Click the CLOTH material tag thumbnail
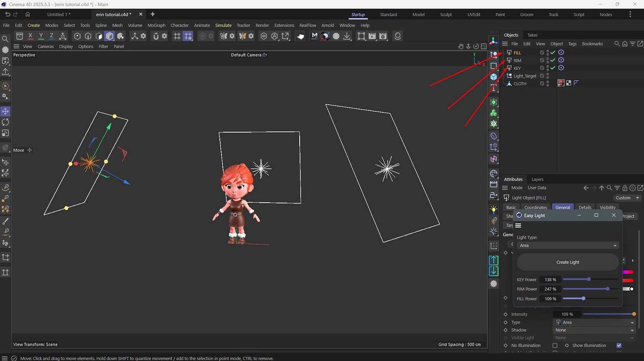Image resolution: width=644 pixels, height=361 pixels. coord(561,83)
